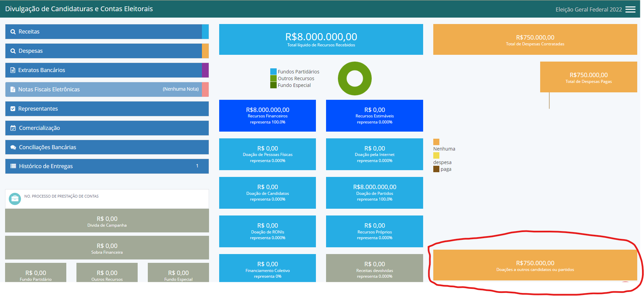
Task: Click the Recursos Financeiros tile
Action: click(267, 116)
